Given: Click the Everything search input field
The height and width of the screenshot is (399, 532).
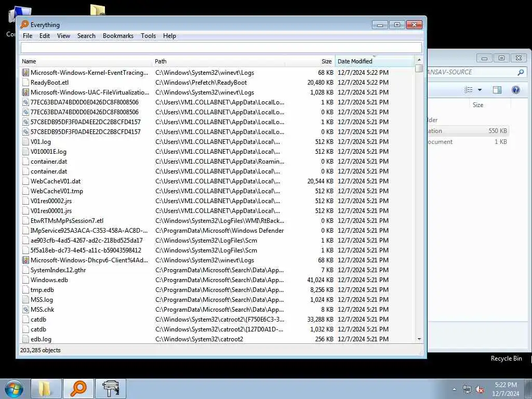Looking at the screenshot, I should click(x=221, y=47).
